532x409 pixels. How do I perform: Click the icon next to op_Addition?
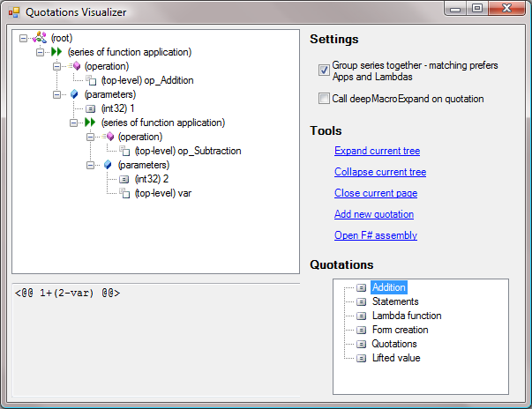coord(90,80)
